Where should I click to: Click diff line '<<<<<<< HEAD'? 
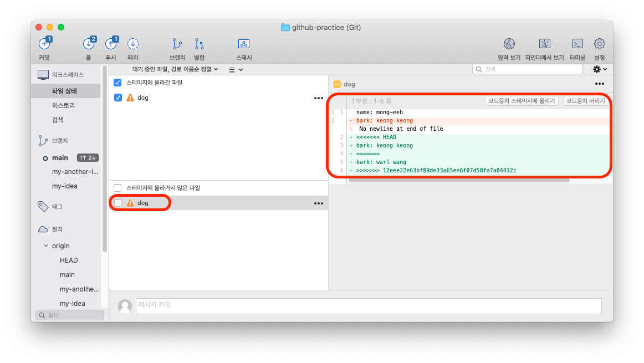point(376,137)
